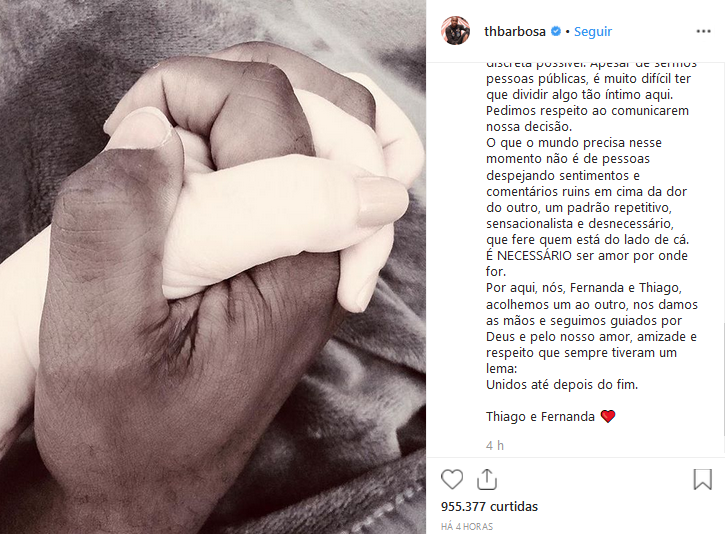The height and width of the screenshot is (534, 725).
Task: Like the post with the heart icon
Action: tap(452, 479)
